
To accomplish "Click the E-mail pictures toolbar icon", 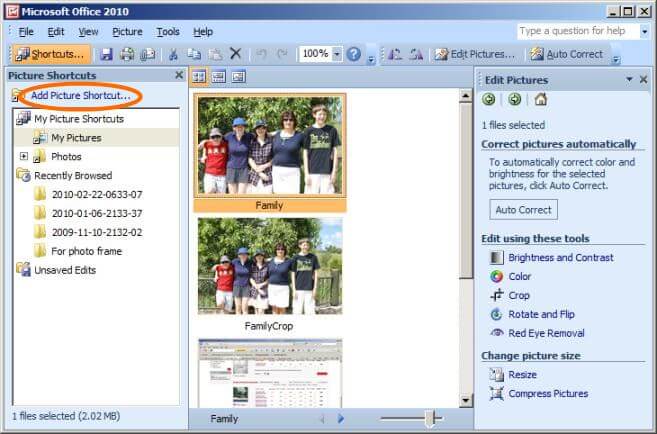I will (147, 54).
